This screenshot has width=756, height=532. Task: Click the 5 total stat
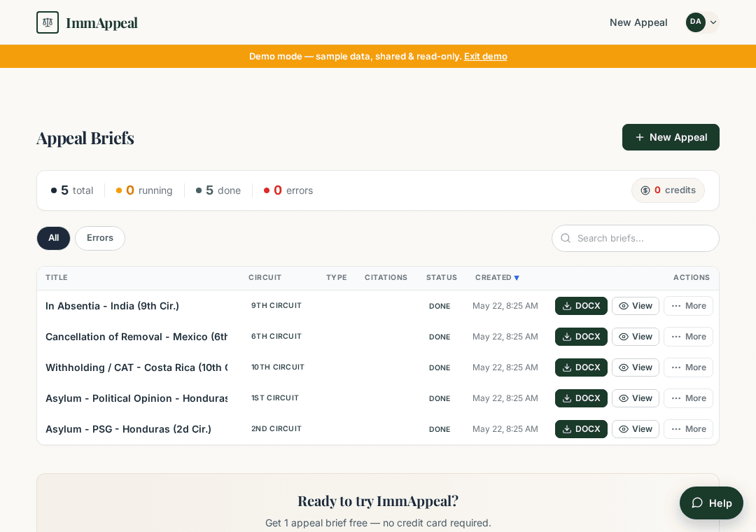pyautogui.click(x=72, y=190)
